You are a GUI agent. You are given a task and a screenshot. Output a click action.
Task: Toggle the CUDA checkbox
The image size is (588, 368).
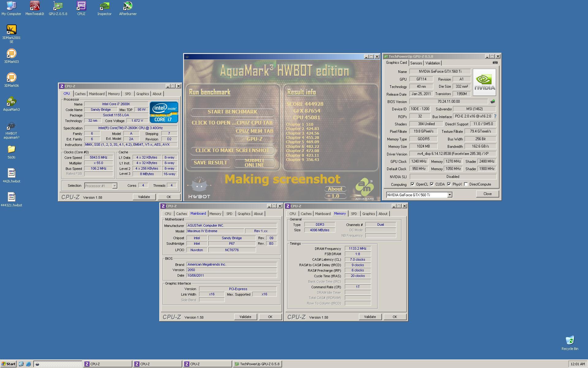[432, 184]
